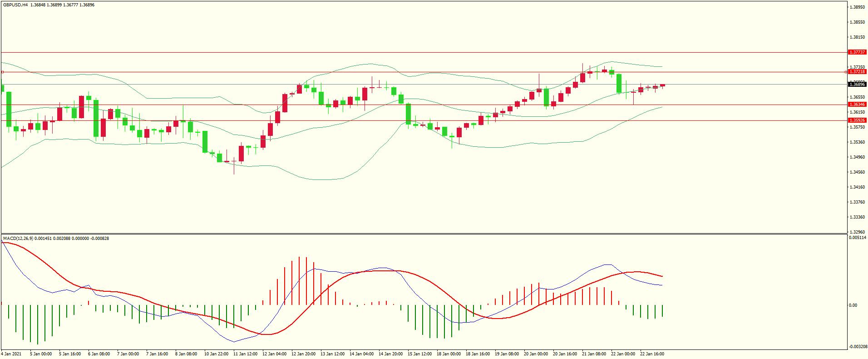868x359 pixels.
Task: Click the 1.35360 price axis value
Action: point(857,142)
